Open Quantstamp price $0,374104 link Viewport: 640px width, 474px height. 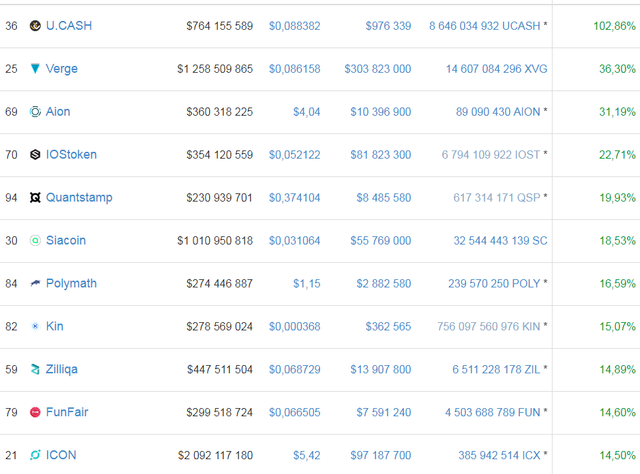coord(294,198)
